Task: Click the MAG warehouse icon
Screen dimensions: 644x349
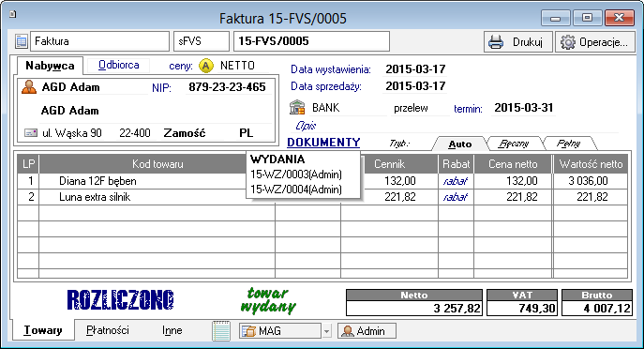Action: click(x=248, y=331)
